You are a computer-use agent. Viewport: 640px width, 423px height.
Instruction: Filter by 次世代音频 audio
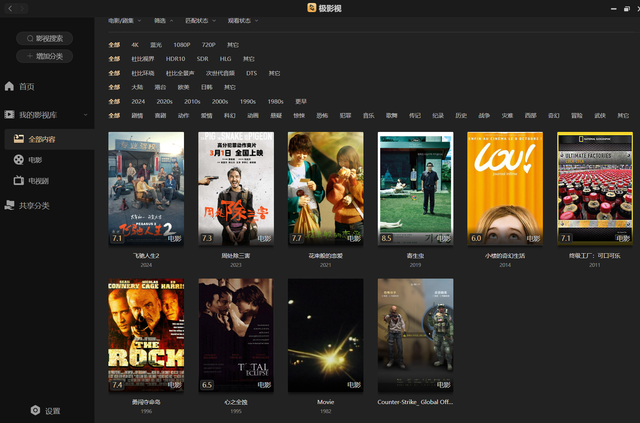pyautogui.click(x=220, y=73)
